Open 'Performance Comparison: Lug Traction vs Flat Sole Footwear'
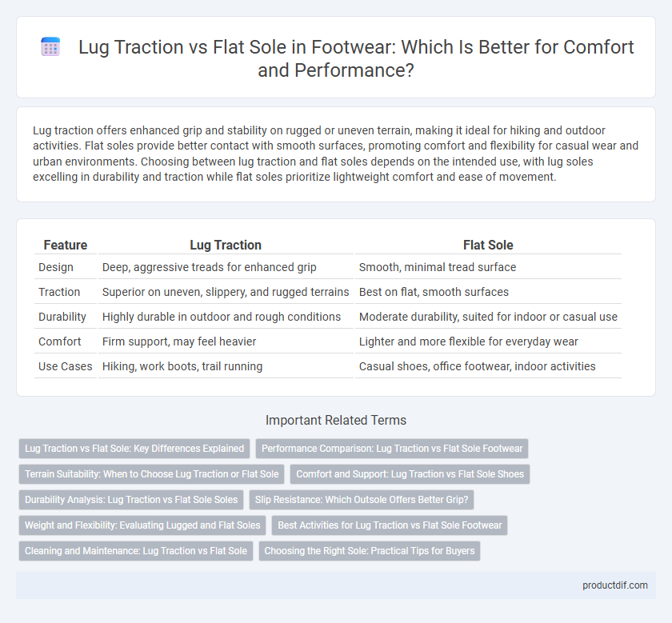Viewport: 672px width, 623px height. click(392, 449)
